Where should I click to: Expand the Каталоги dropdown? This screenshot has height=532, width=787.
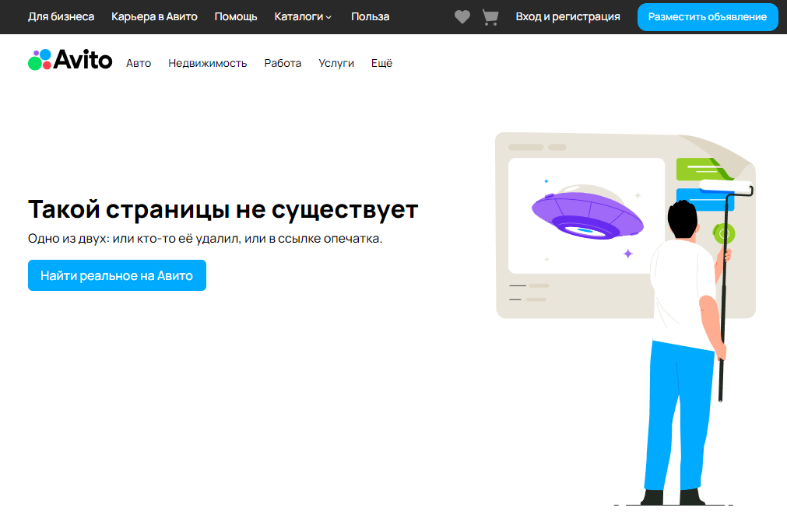pos(303,16)
